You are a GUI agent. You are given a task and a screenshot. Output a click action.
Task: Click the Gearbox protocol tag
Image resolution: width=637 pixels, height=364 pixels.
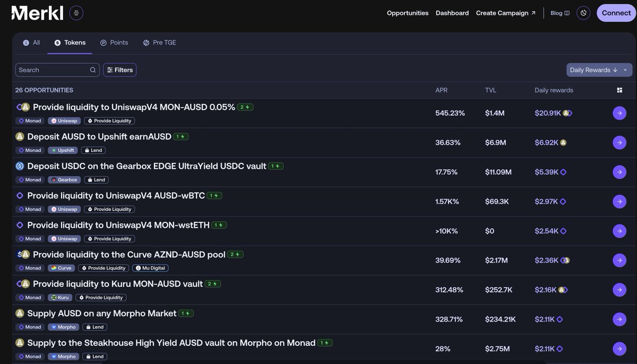pos(64,180)
